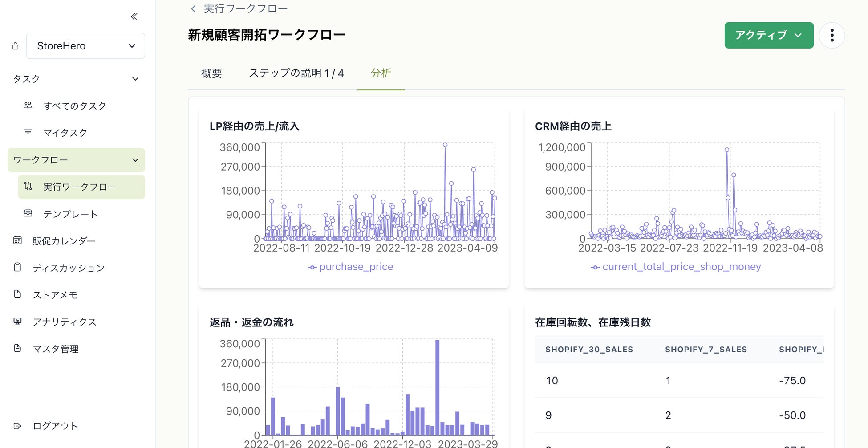Go to マスタ管理

pos(56,349)
